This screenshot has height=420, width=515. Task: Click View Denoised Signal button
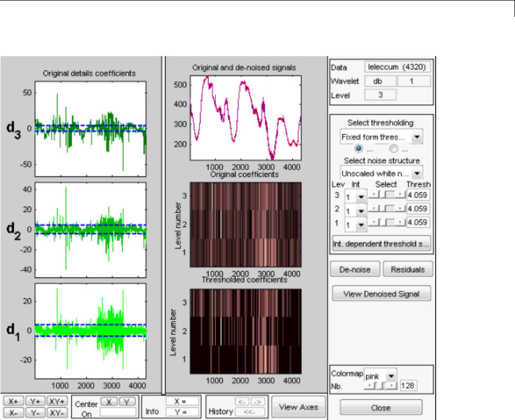coord(381,294)
